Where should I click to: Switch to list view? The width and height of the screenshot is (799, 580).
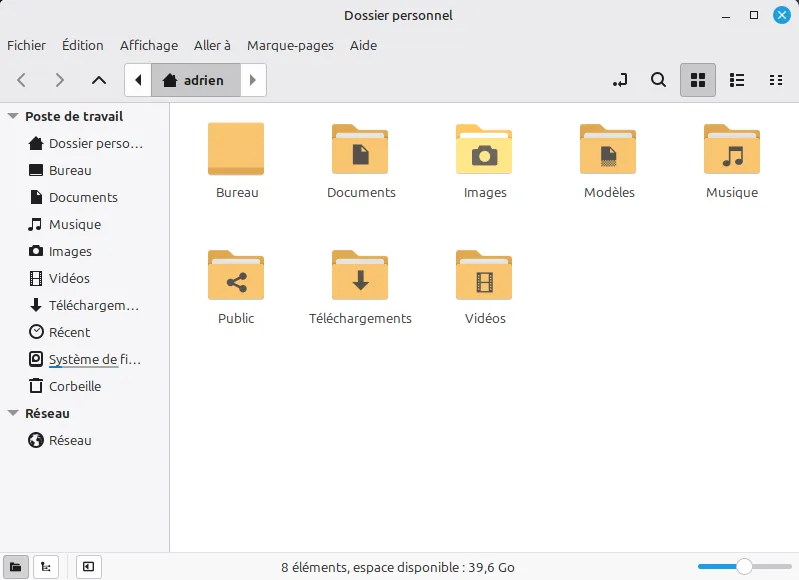[737, 80]
